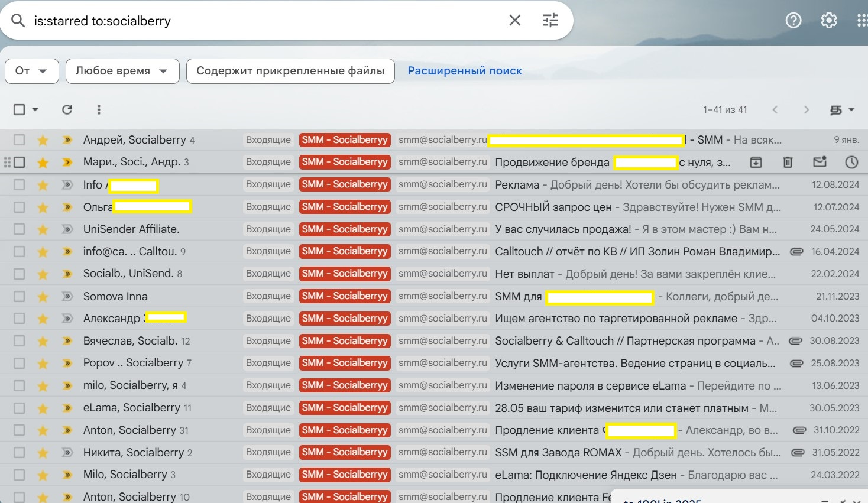Check the Anton, Socialberry 31 email row

[19, 430]
